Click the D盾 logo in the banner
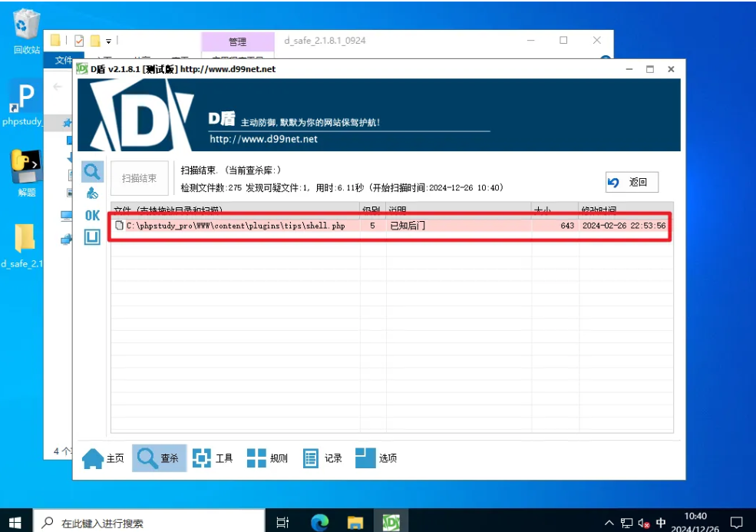 142,116
